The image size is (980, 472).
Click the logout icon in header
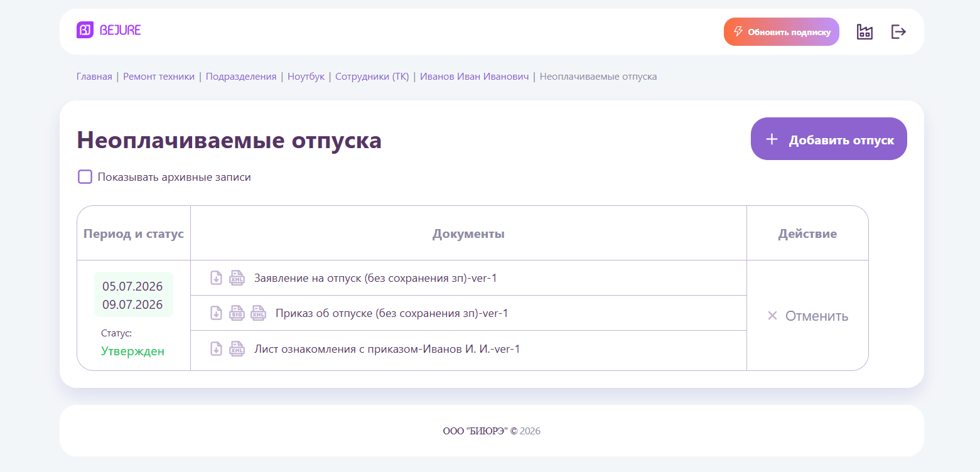(x=899, y=31)
